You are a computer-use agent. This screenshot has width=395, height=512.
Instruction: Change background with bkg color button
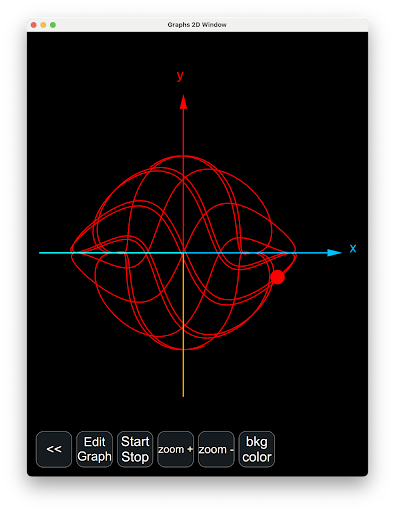(257, 449)
